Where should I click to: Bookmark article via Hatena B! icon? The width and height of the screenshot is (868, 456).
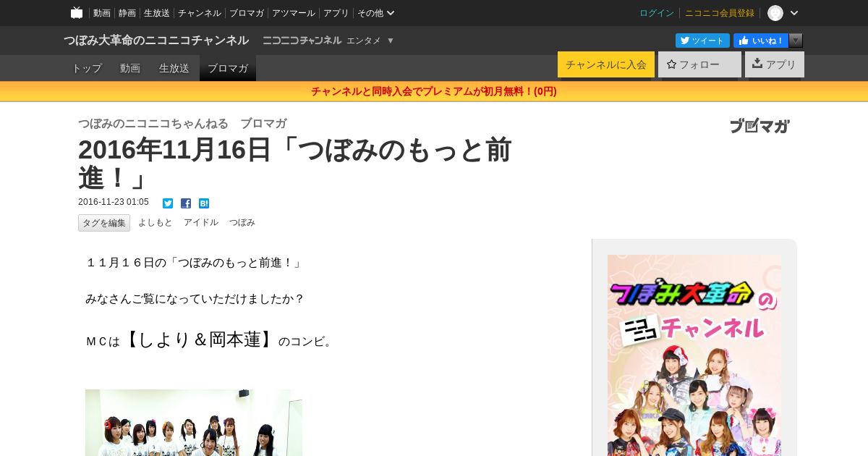pyautogui.click(x=204, y=203)
